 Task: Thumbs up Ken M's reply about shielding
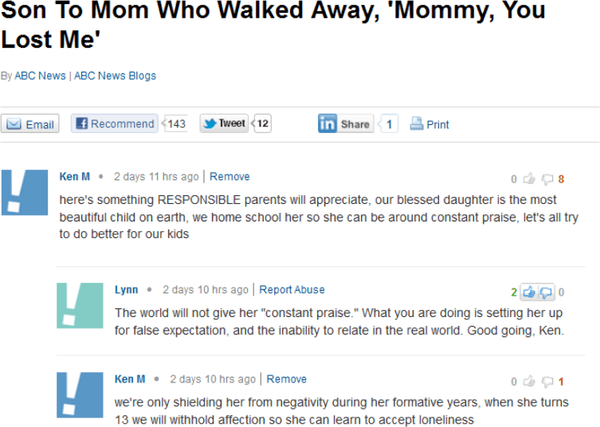click(529, 381)
